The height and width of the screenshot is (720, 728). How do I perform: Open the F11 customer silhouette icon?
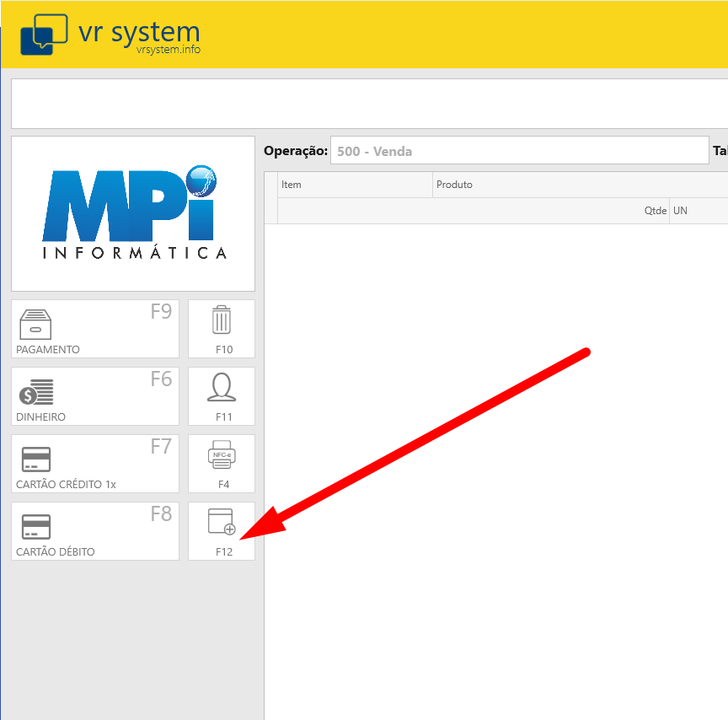[222, 388]
